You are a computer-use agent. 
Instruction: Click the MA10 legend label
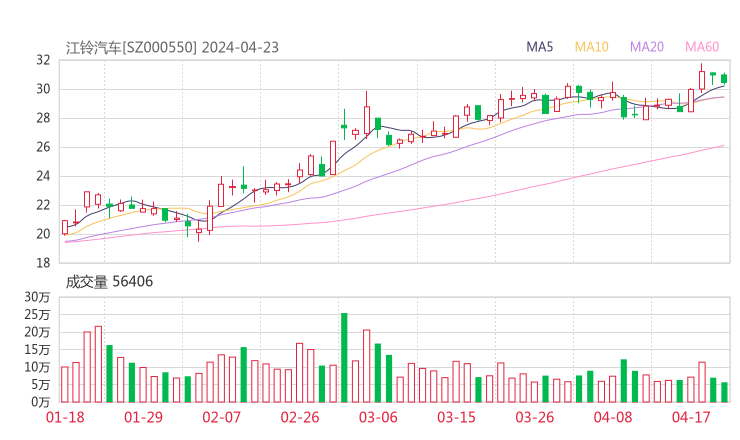pos(591,47)
